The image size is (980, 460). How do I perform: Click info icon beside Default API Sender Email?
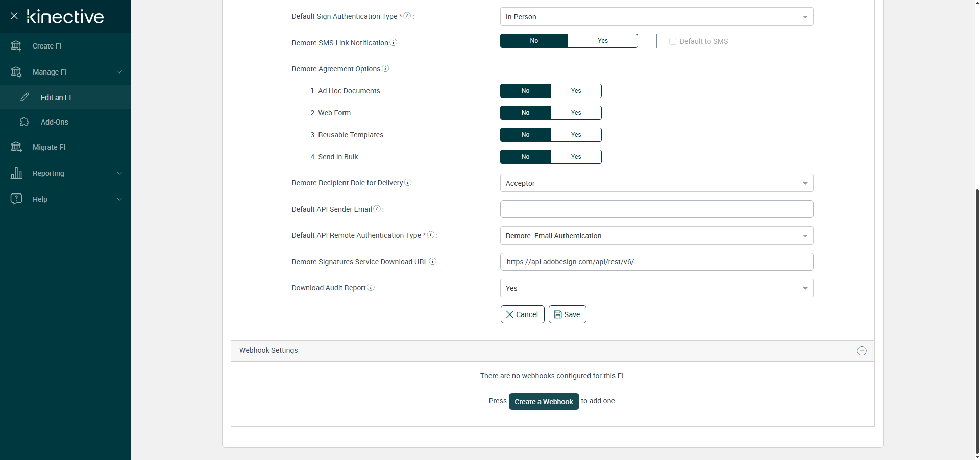click(x=377, y=209)
